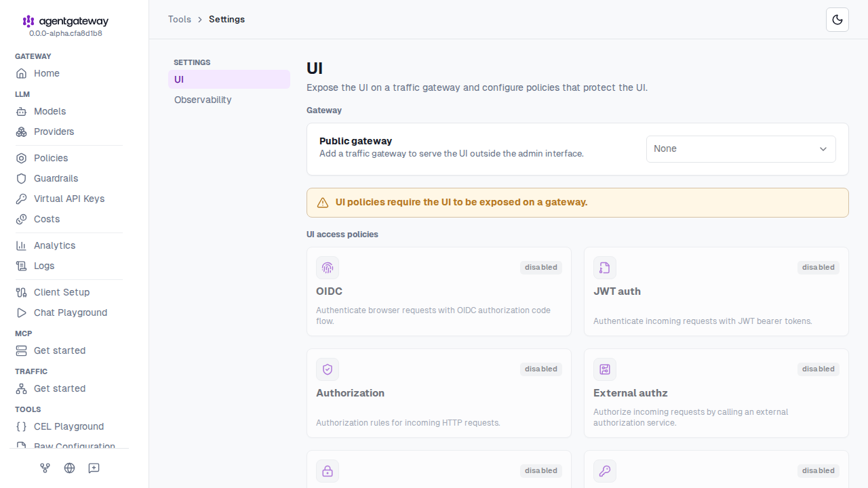Click the Authorization shield-check icon
868x488 pixels.
pos(328,369)
